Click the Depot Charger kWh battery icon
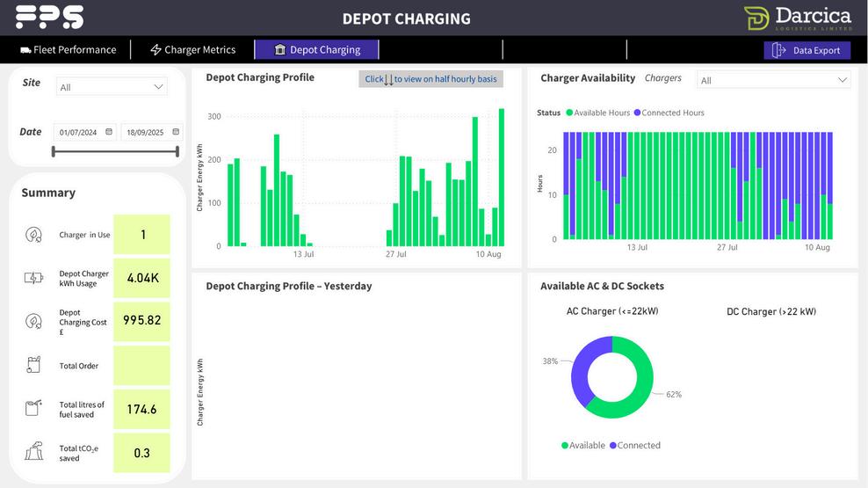Image resolution: width=868 pixels, height=488 pixels. (33, 278)
